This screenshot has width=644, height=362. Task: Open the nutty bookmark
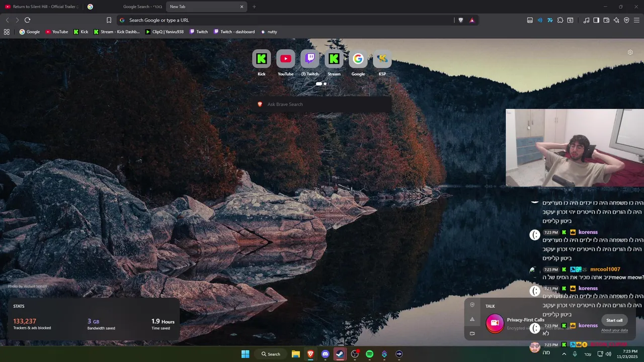point(269,32)
